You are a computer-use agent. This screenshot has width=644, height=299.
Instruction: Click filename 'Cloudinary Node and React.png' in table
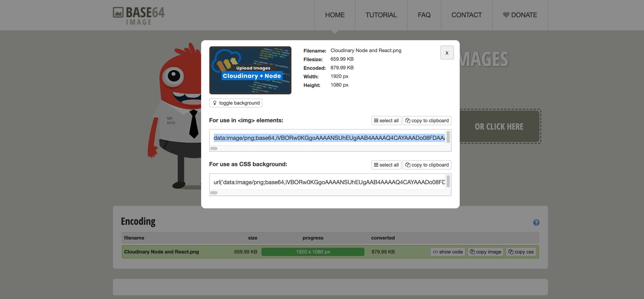pos(162,252)
